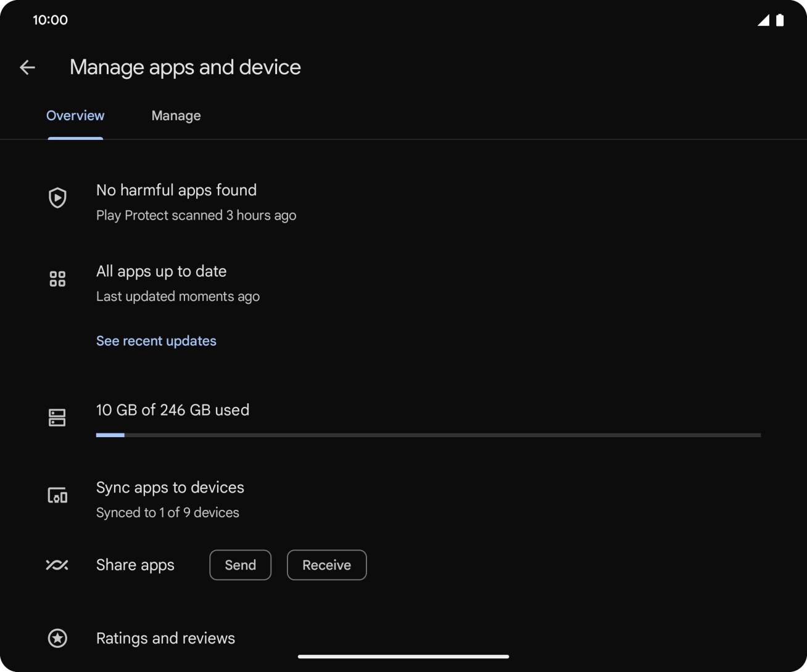Tap the back arrow icon
Image resolution: width=807 pixels, height=672 pixels.
coord(27,67)
